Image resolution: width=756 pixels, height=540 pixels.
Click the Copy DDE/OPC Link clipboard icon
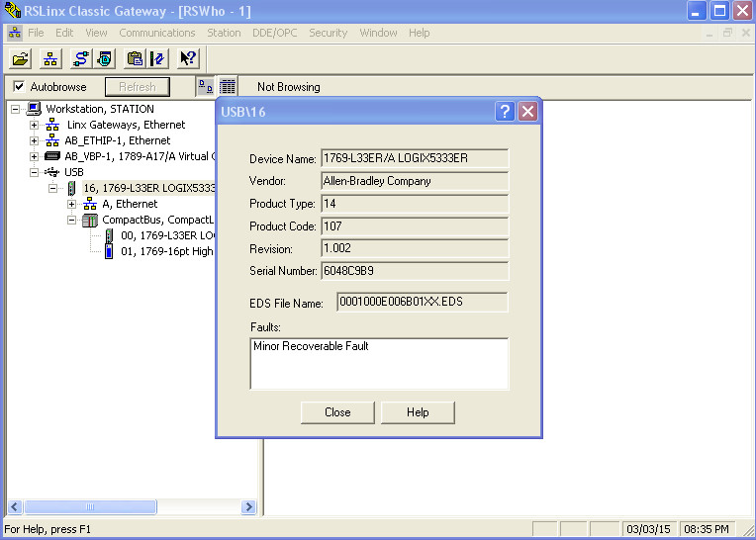point(135,59)
